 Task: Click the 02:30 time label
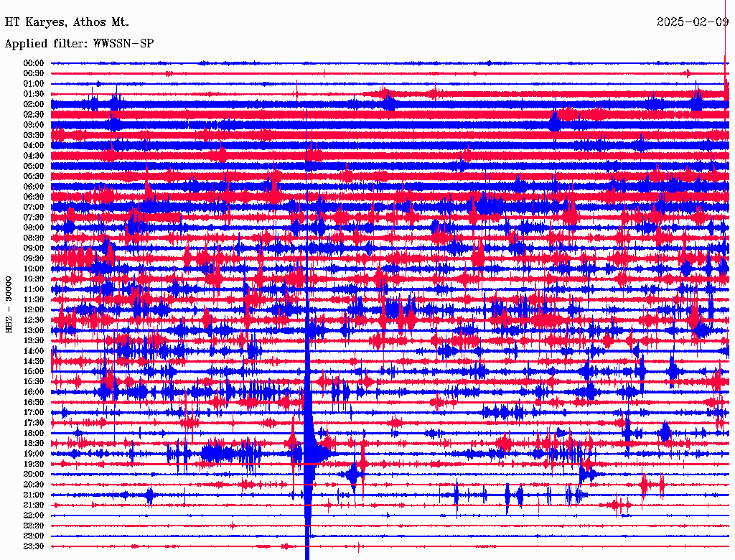click(34, 114)
